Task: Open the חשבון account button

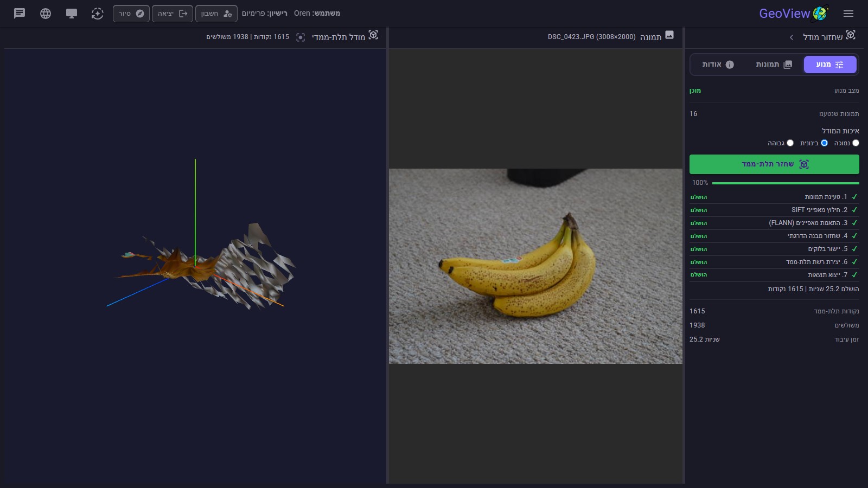Action: 216,14
